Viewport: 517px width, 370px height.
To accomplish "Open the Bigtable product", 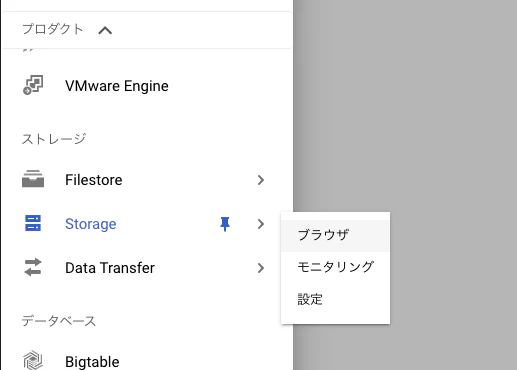I will 92,362.
